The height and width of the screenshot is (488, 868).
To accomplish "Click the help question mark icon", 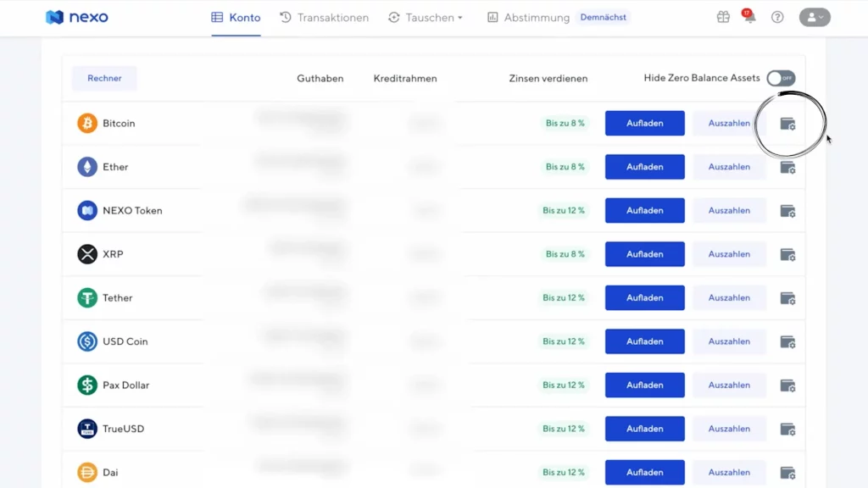I will point(777,17).
